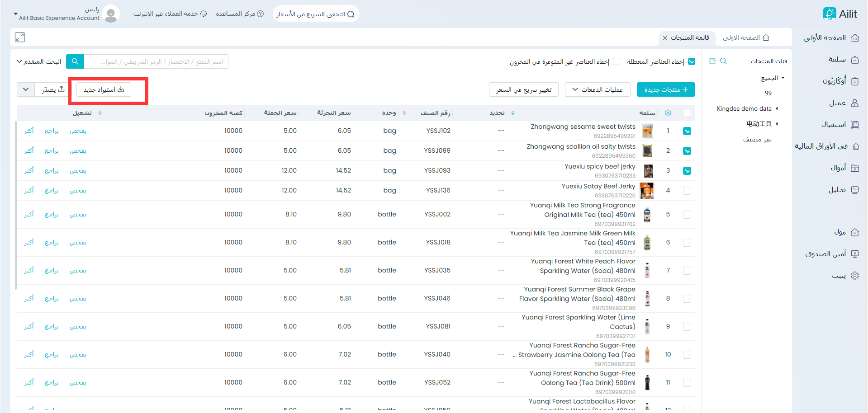This screenshot has width=868, height=413.
Task: Click the new import button
Action: (x=104, y=89)
